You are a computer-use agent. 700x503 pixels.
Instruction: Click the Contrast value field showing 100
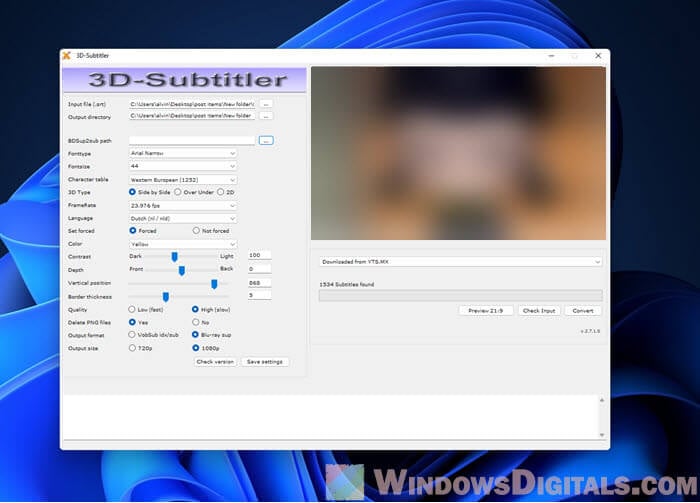259,255
